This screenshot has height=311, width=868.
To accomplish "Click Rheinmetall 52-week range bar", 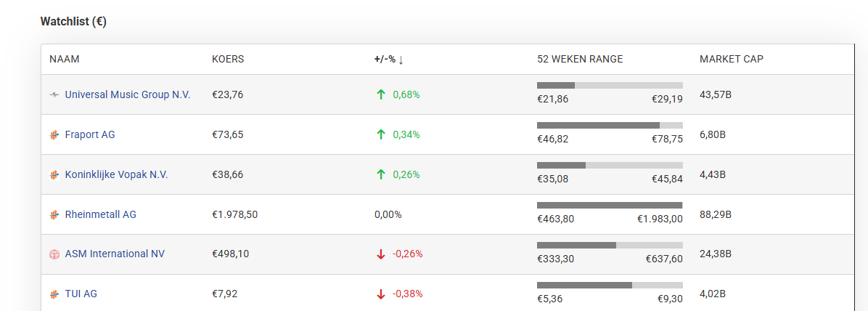I will (x=610, y=205).
